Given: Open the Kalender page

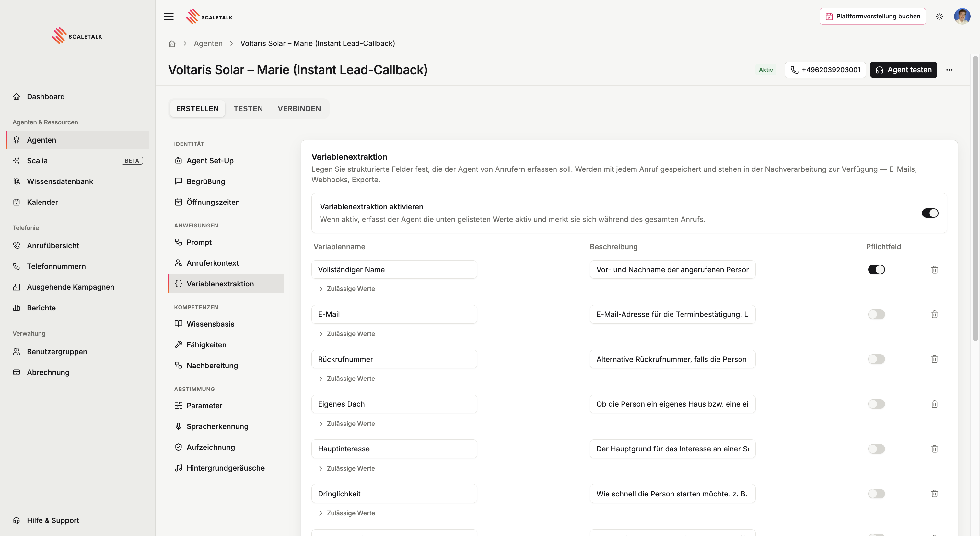Looking at the screenshot, I should point(77,203).
